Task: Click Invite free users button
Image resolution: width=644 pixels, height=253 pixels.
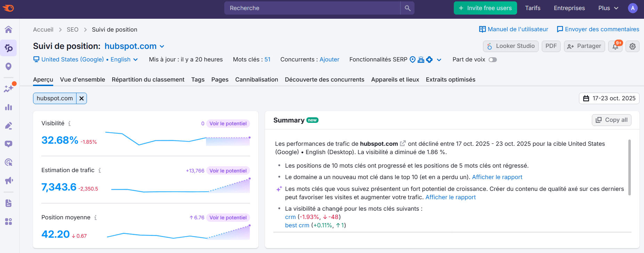Action: pyautogui.click(x=485, y=8)
